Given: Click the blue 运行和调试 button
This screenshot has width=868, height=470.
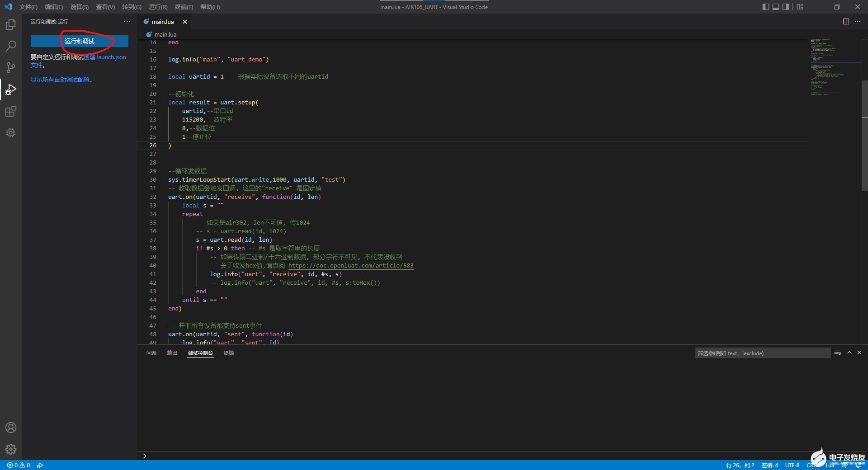Looking at the screenshot, I should pyautogui.click(x=80, y=41).
